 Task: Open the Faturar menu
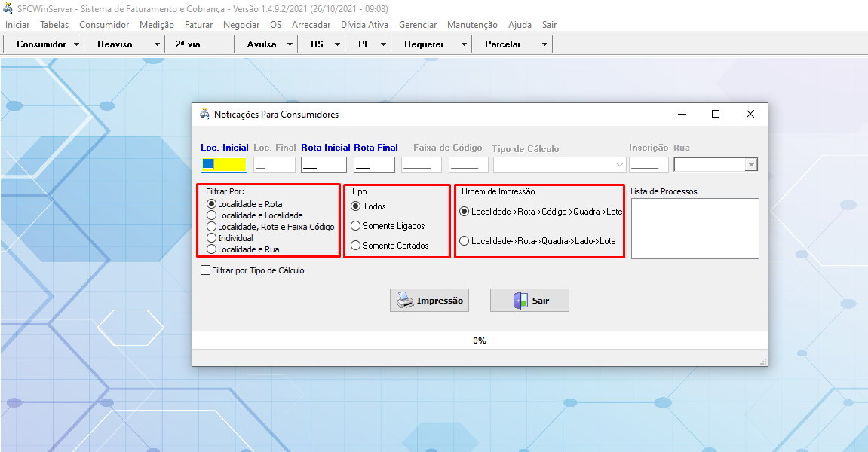coord(198,25)
